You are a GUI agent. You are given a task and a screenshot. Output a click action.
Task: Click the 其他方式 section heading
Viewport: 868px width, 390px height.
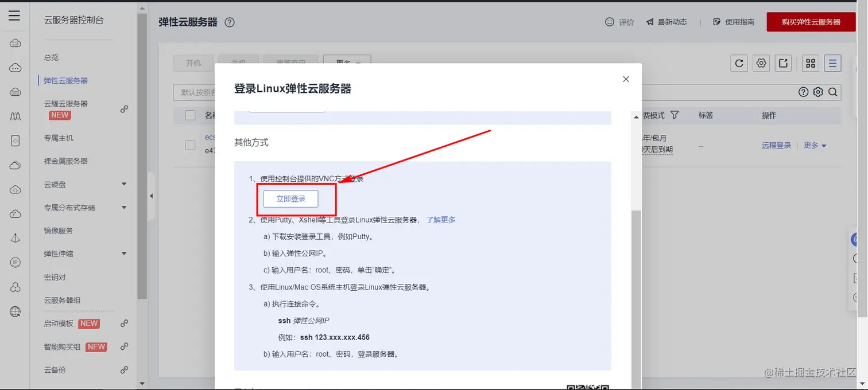point(251,142)
